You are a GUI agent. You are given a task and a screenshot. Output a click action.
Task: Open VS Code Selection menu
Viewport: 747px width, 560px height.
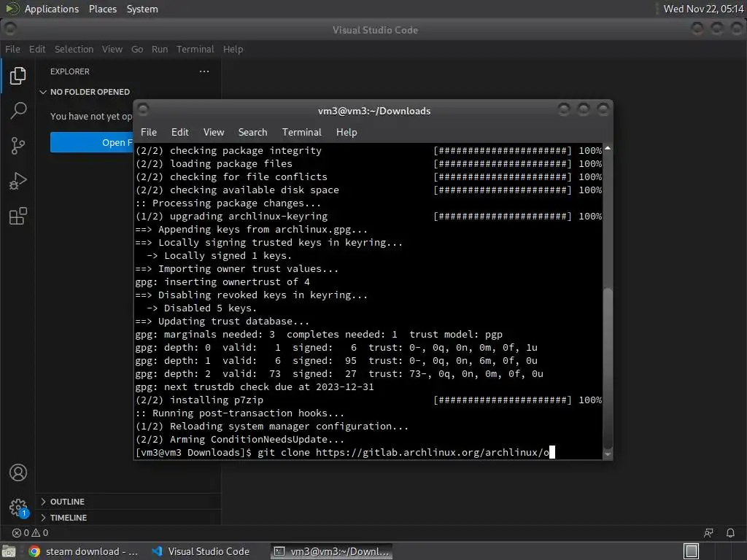click(74, 49)
